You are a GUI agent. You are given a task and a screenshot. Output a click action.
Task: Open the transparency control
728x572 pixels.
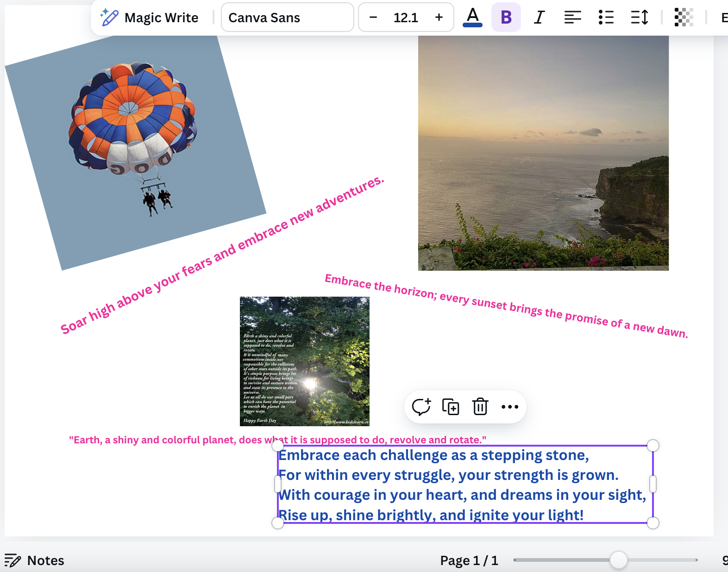click(684, 18)
